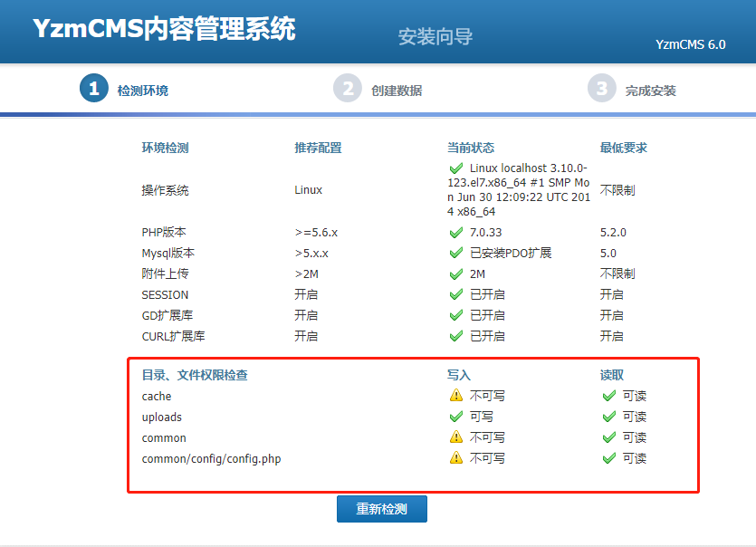Viewport: 756px width, 547px height.
Task: Click the 附件上传 row label
Action: pyautogui.click(x=165, y=274)
